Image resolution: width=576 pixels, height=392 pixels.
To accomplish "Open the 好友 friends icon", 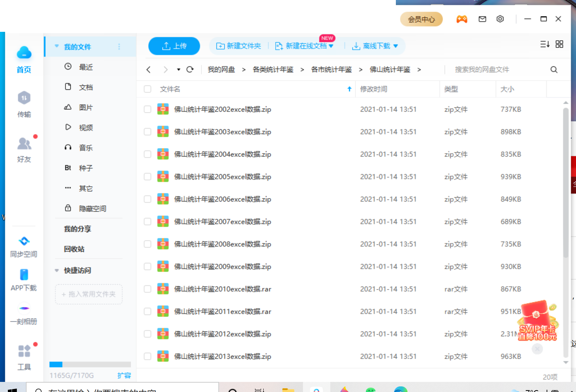I will [24, 143].
